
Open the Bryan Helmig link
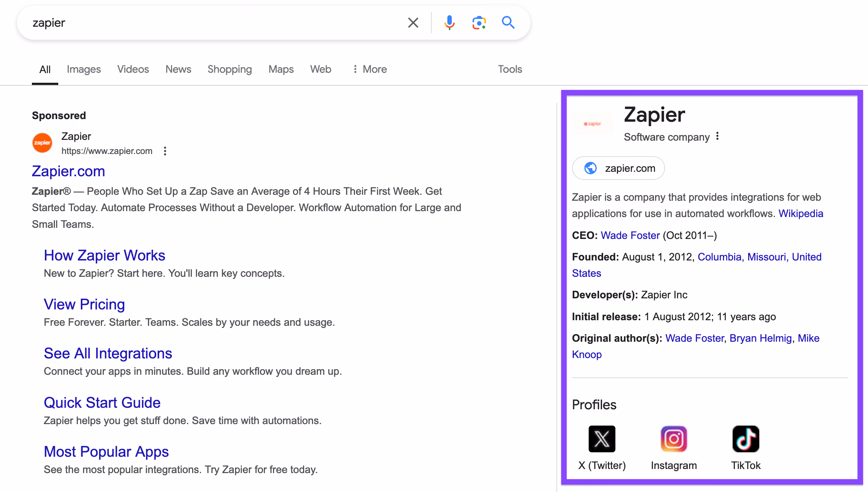click(x=760, y=338)
